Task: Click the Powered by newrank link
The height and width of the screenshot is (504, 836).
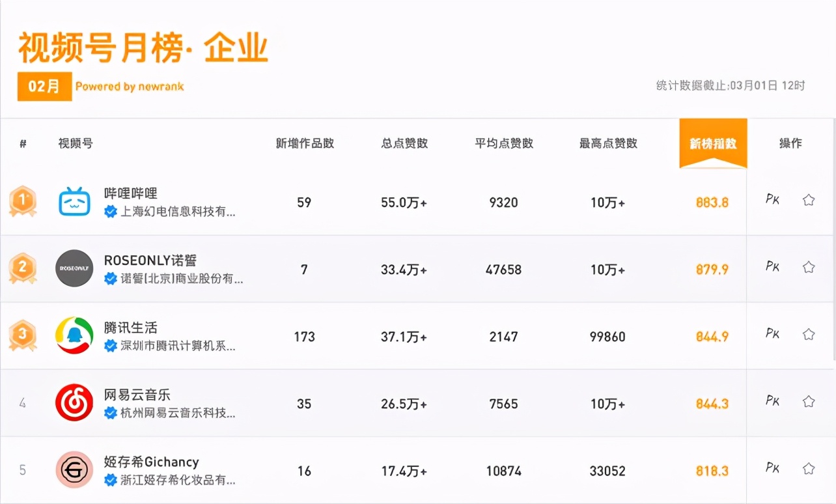Action: (130, 86)
